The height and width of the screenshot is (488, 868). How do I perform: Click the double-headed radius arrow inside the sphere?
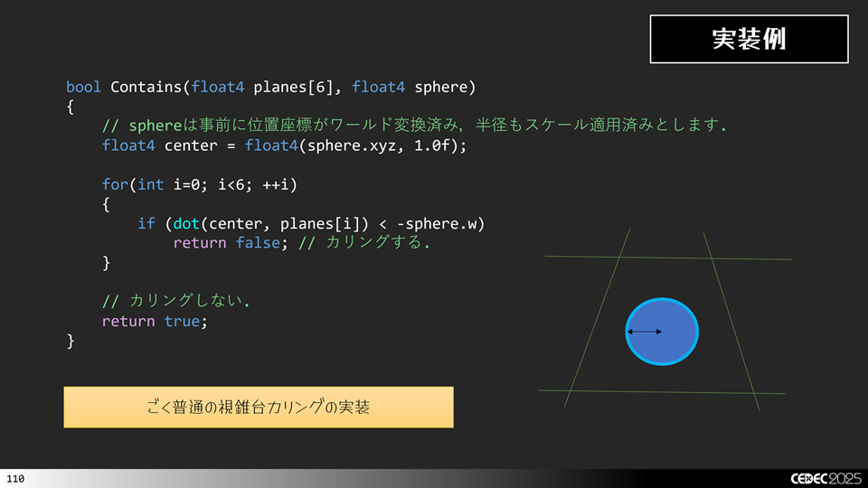(644, 332)
